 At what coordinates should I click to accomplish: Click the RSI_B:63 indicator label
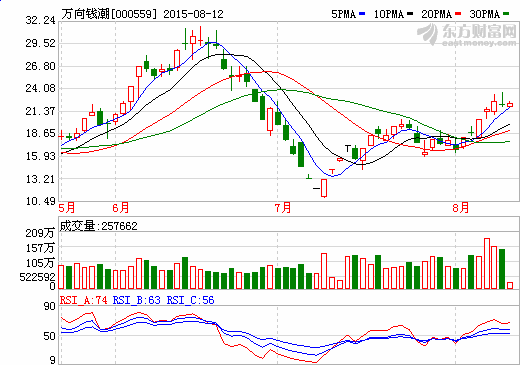[137, 300]
